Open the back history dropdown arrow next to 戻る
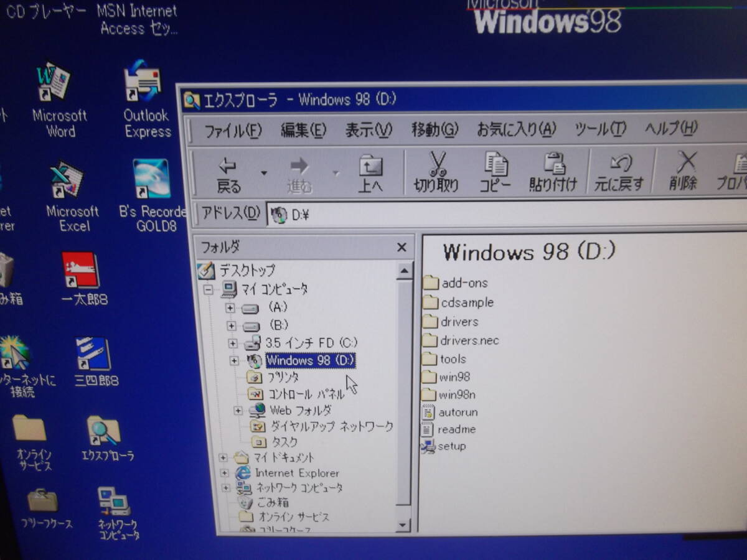This screenshot has height=560, width=747. tap(264, 173)
